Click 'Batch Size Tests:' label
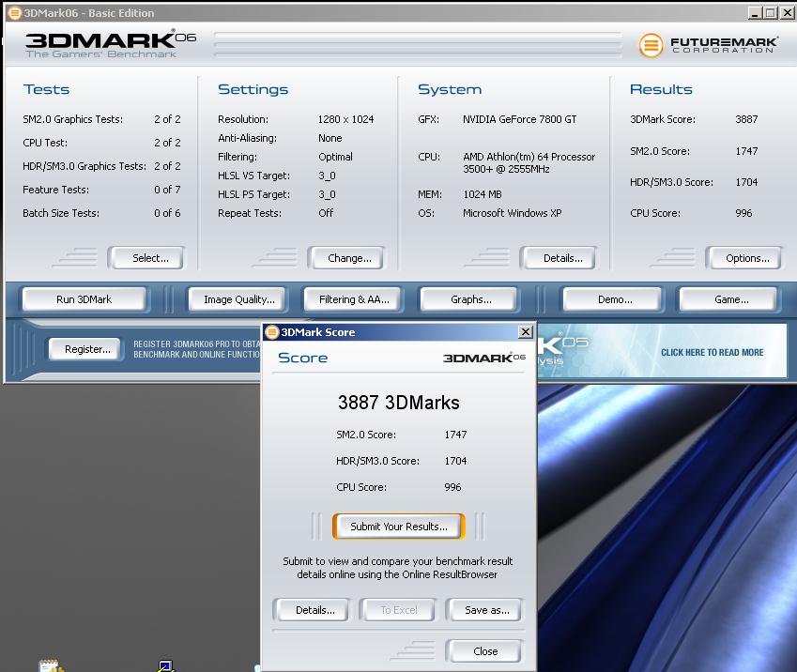The width and height of the screenshot is (797, 672). tap(61, 213)
